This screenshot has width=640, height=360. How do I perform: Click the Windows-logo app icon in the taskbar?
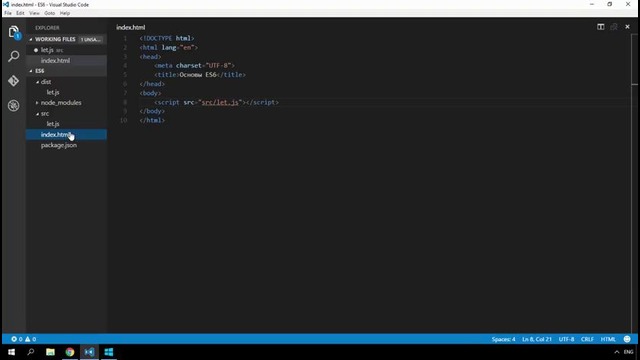point(109,352)
